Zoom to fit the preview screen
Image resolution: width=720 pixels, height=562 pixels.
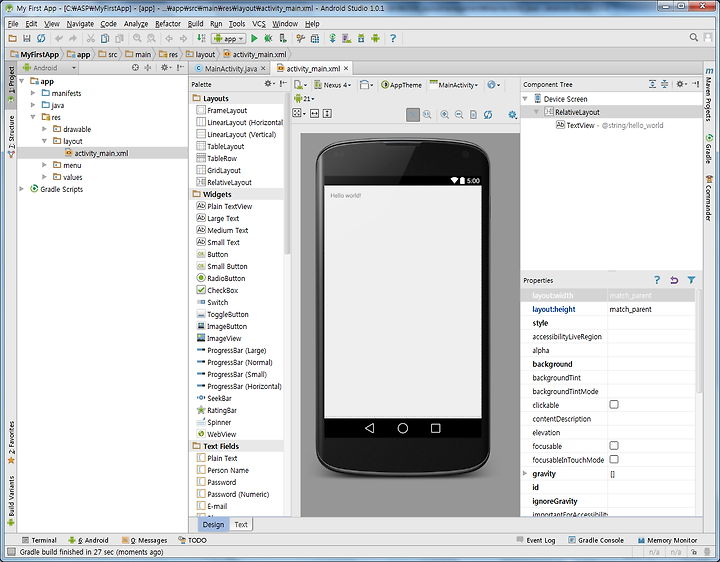[x=413, y=114]
